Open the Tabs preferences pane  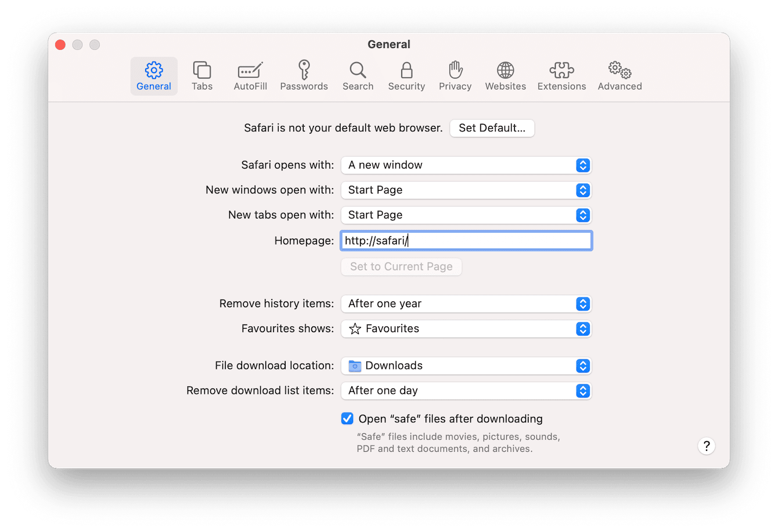pyautogui.click(x=202, y=76)
